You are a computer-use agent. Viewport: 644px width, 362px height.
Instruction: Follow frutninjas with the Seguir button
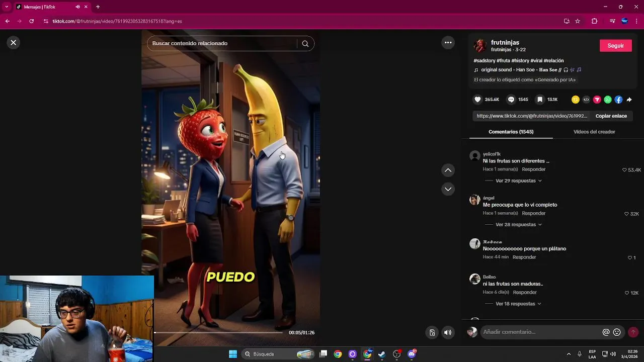point(616,46)
